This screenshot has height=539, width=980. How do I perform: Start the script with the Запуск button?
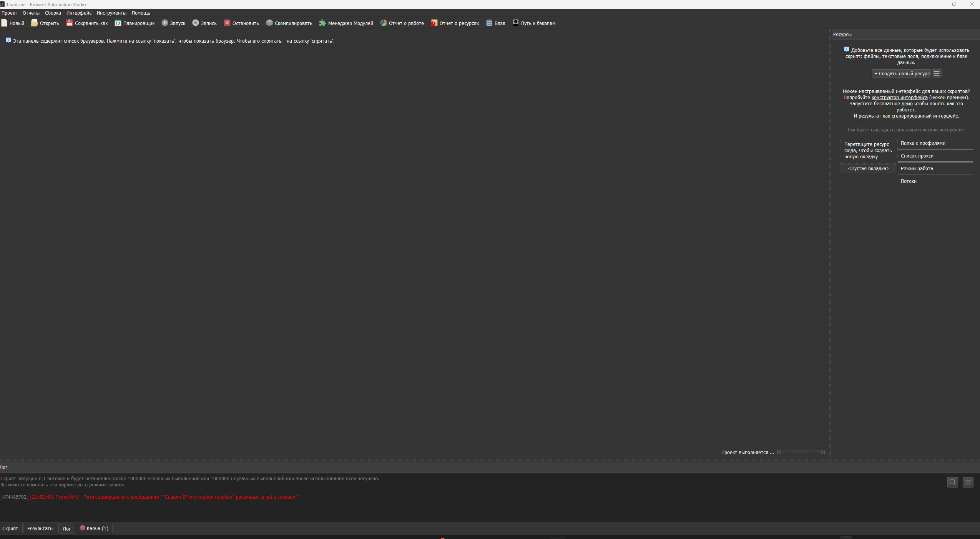[x=165, y=23]
